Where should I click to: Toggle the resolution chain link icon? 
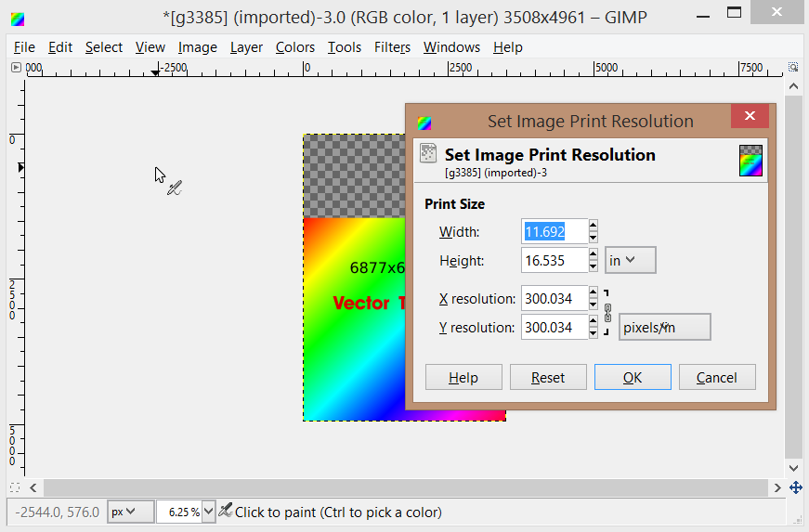click(x=607, y=313)
